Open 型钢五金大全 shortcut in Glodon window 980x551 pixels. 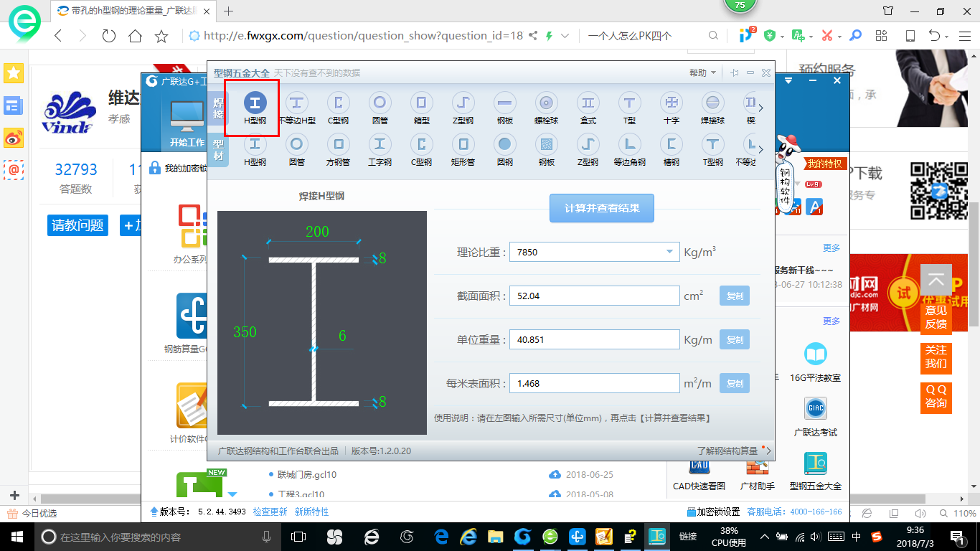click(x=816, y=472)
